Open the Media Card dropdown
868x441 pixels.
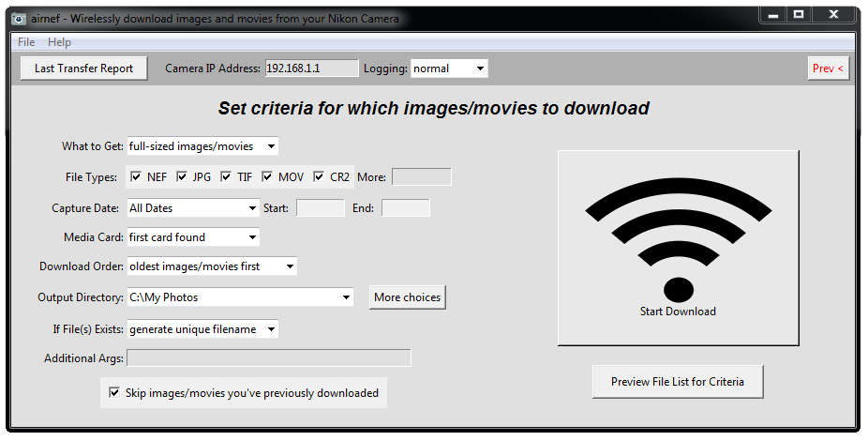pos(193,237)
